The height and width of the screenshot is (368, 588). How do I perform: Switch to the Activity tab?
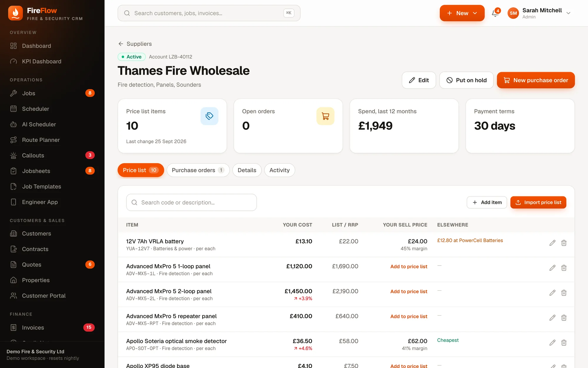280,170
